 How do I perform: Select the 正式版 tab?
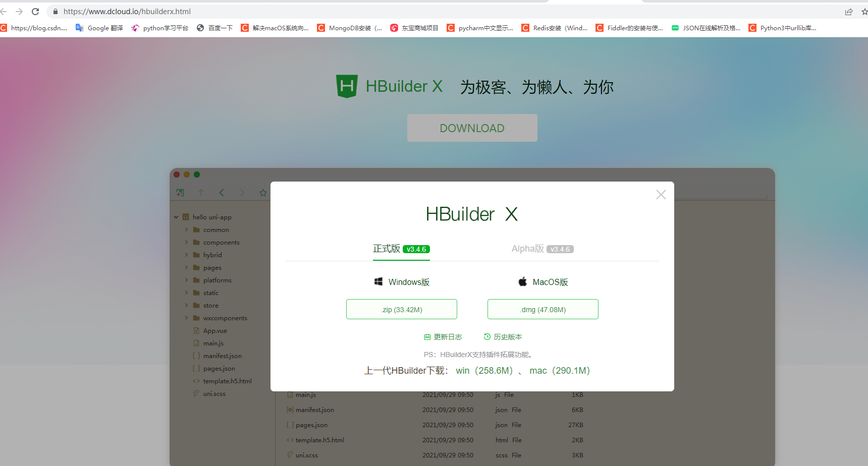coord(387,248)
